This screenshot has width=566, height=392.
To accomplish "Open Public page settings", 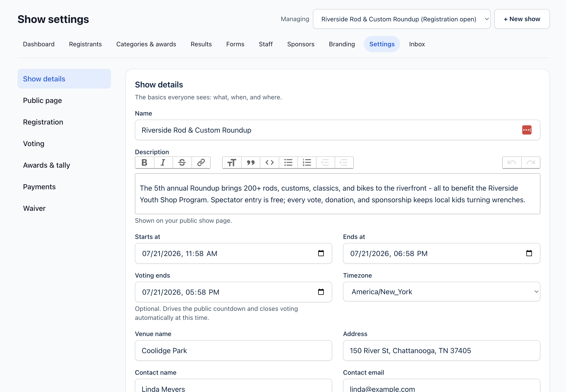I will 64,100.
